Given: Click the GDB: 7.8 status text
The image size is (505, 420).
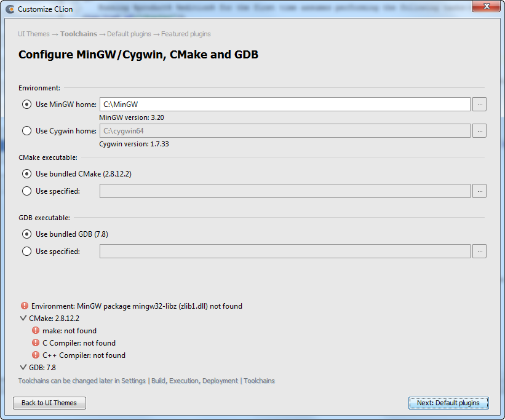Looking at the screenshot, I should click(x=42, y=368).
